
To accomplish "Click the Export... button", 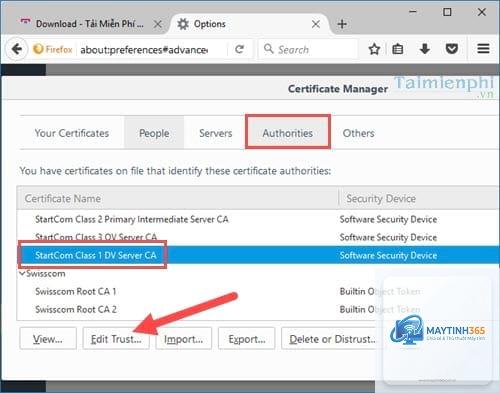I will [x=247, y=339].
